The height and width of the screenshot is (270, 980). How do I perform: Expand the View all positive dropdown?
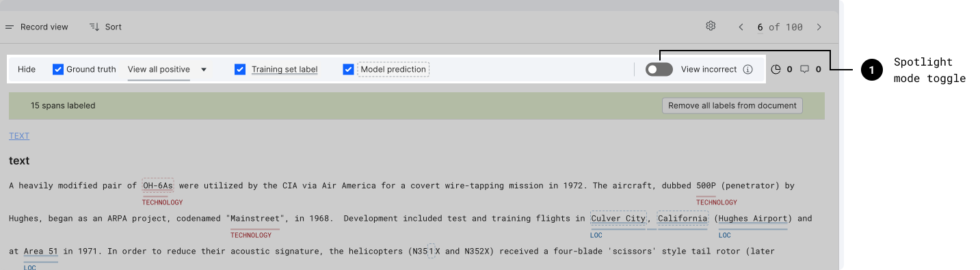(x=168, y=69)
